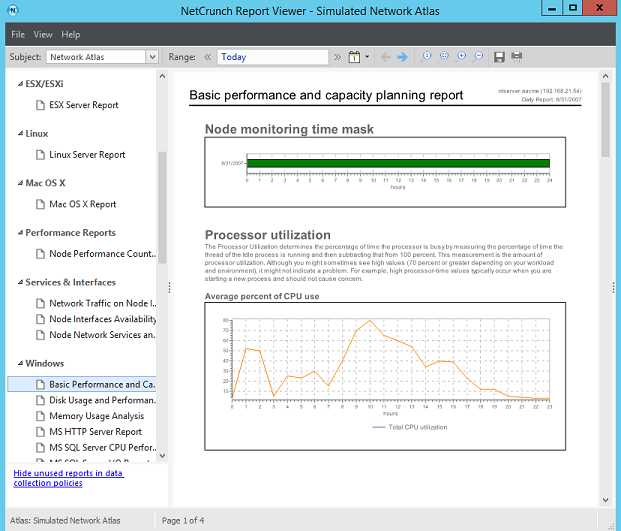Select the Network Traffic on Node report
This screenshot has width=621, height=531.
click(96, 303)
